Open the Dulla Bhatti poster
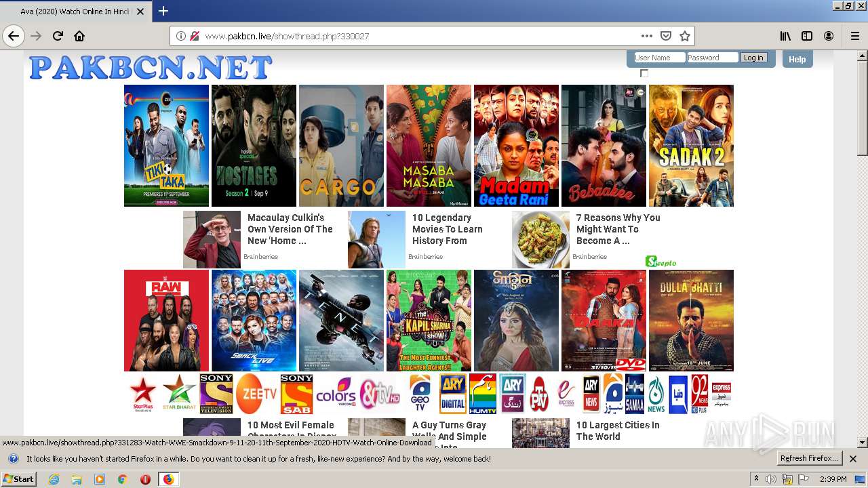This screenshot has width=868, height=488. (x=691, y=321)
